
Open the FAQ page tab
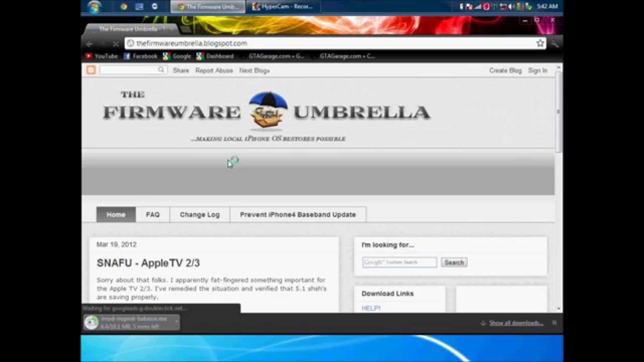(152, 214)
